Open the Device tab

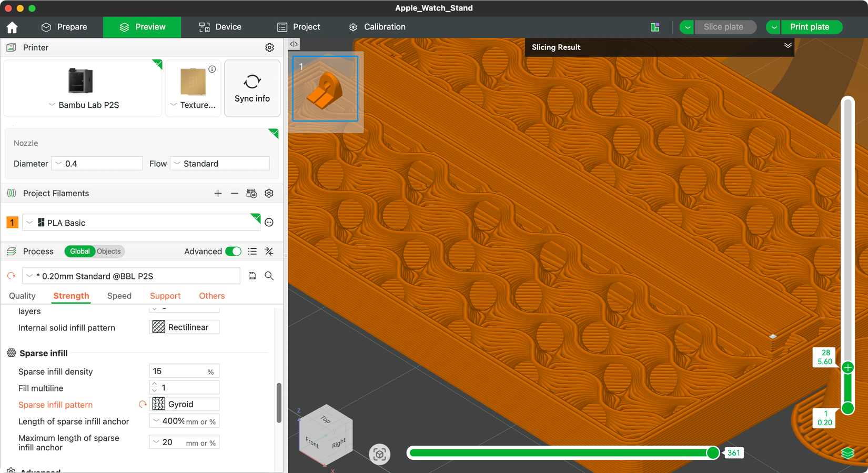(x=220, y=27)
